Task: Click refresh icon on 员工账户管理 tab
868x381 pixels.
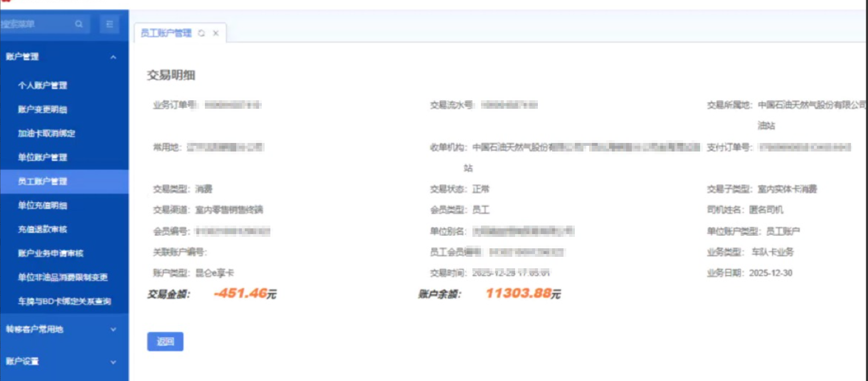Action: point(201,34)
